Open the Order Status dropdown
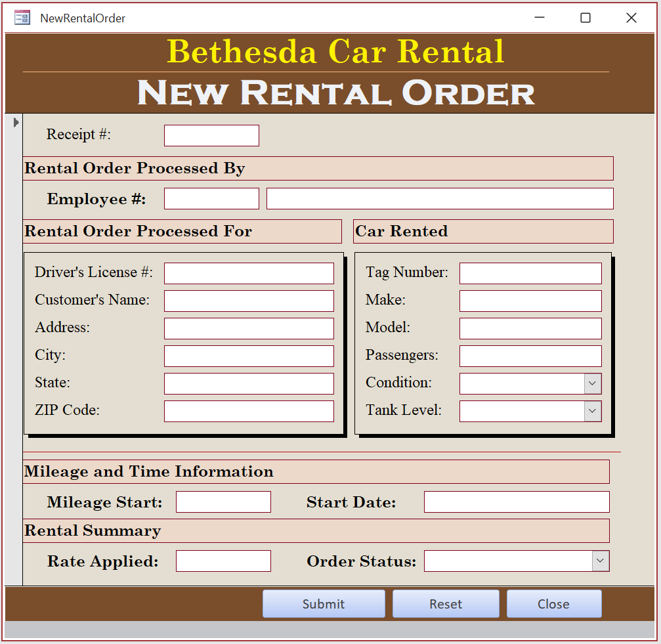Screen dimensions: 661x644 [x=600, y=561]
